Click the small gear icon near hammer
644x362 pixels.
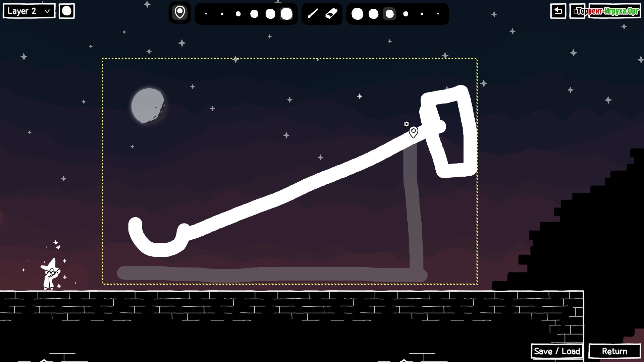click(x=406, y=124)
